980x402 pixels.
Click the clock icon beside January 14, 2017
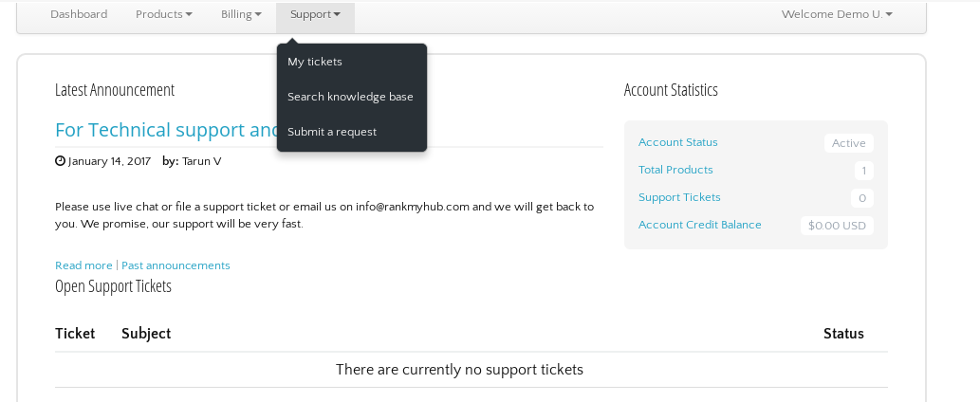point(60,161)
